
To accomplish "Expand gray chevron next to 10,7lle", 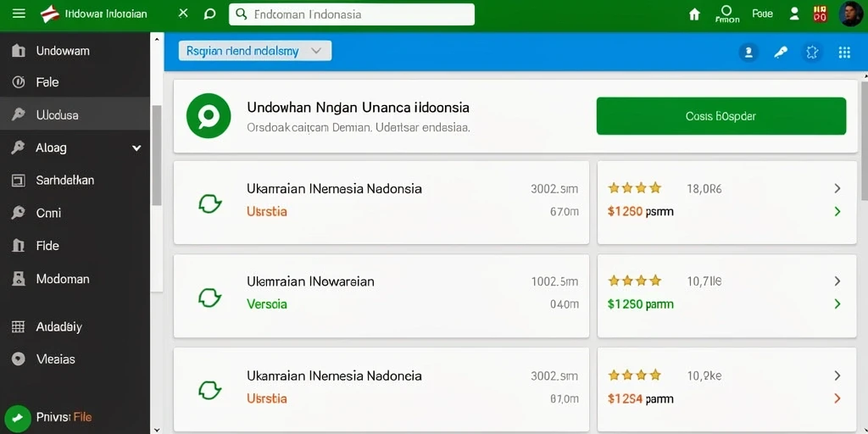I will tap(837, 281).
